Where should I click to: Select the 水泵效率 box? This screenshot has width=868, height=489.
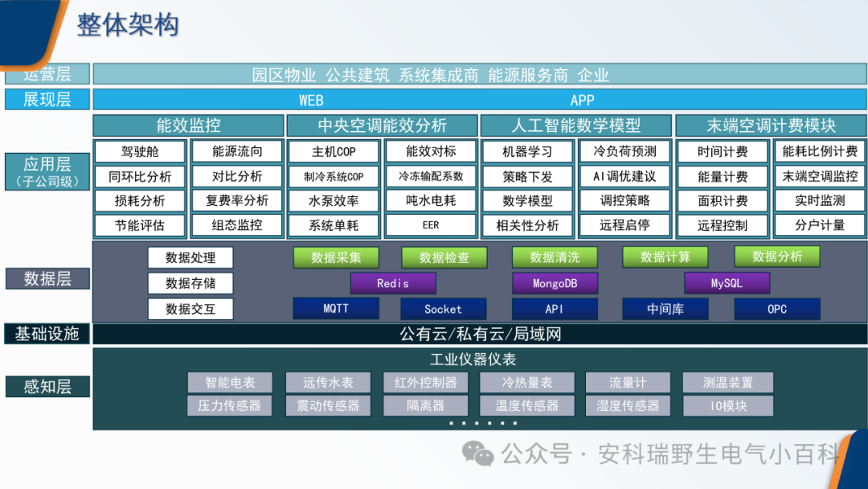[x=334, y=200]
